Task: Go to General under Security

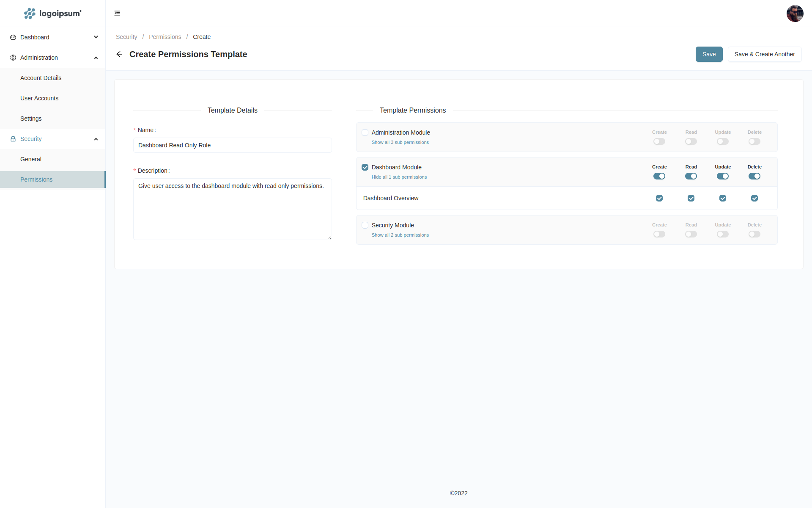Action: (x=31, y=159)
